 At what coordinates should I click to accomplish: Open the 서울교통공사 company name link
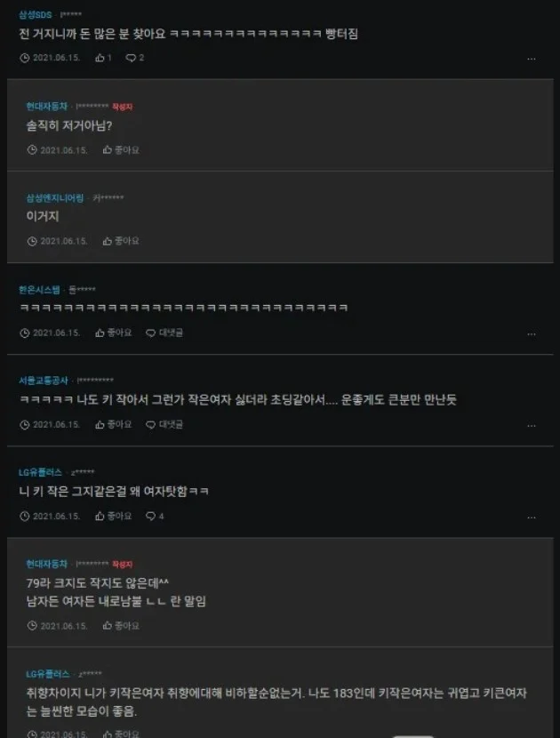(44, 381)
